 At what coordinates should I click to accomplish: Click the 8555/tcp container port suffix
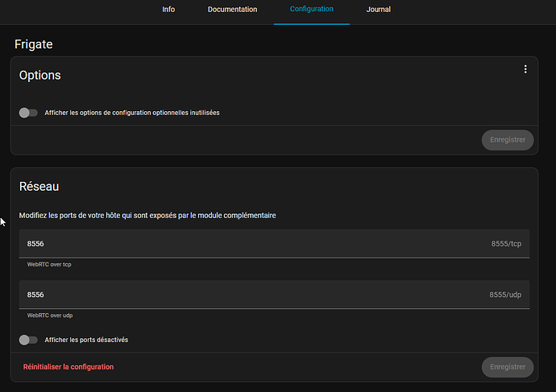click(506, 243)
